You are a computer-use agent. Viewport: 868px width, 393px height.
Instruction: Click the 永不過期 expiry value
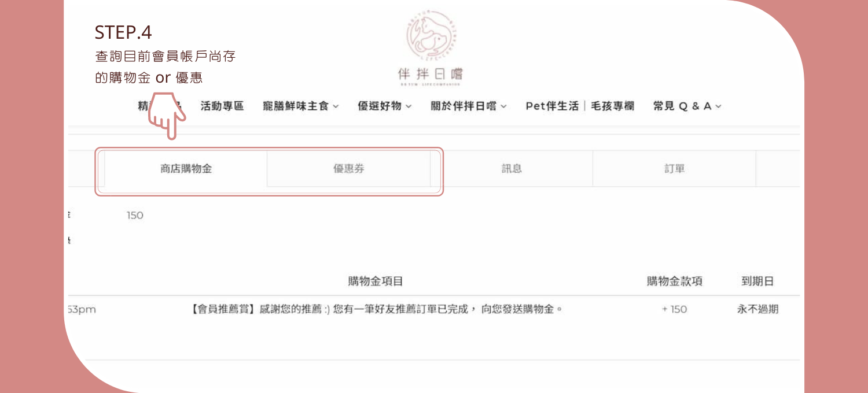click(757, 309)
